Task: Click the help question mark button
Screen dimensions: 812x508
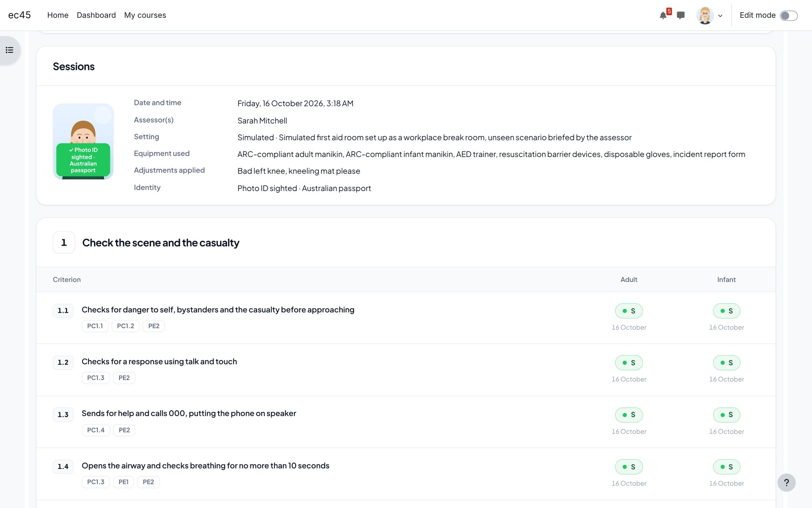Action: pyautogui.click(x=786, y=483)
